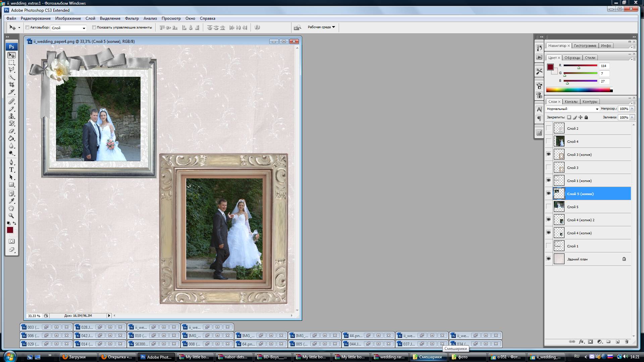Open the Layers panel options menu
The image size is (644, 362).
tap(633, 103)
